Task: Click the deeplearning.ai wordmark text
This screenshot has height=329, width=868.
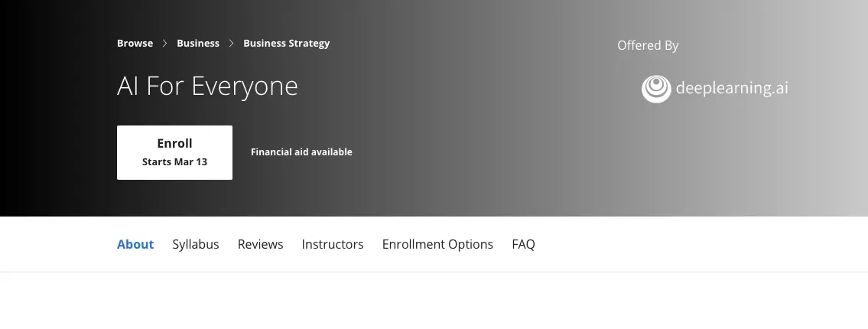Action: 732,88
